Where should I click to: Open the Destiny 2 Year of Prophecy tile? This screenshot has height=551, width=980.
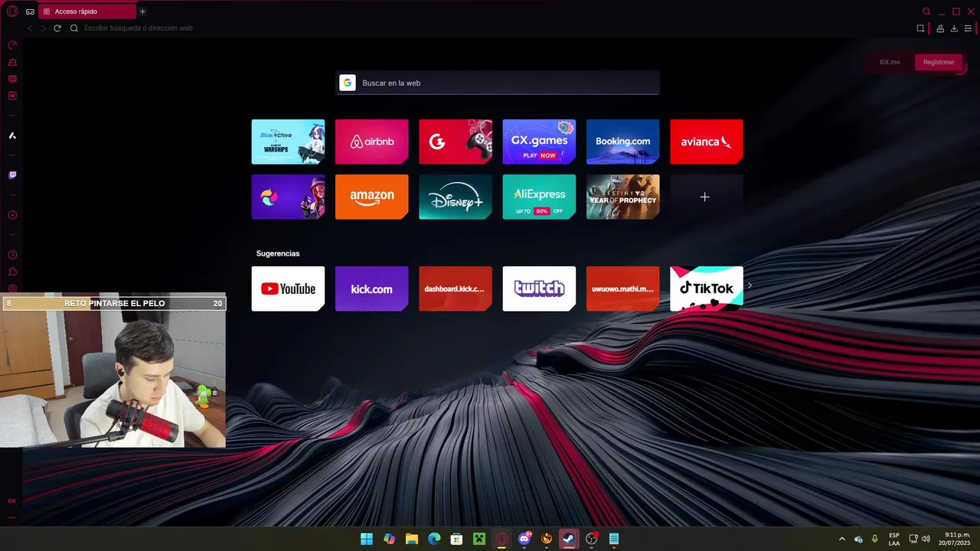(622, 197)
